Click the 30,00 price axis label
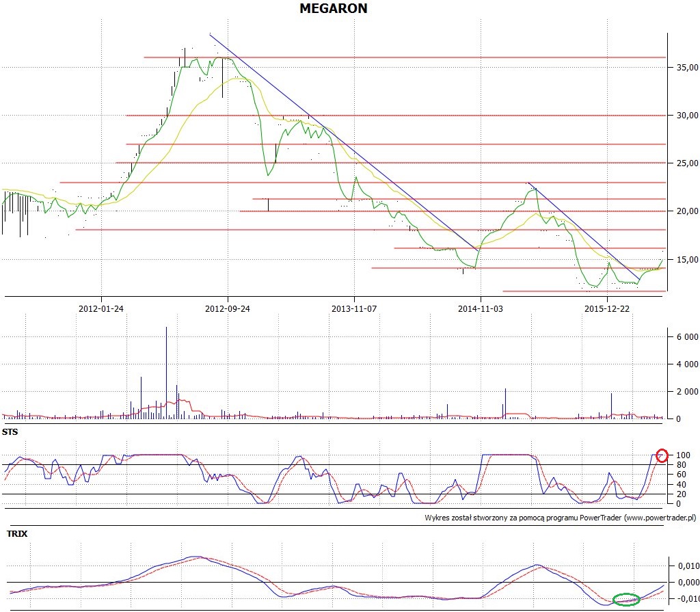Screen dimensions: 700x612 (x=688, y=116)
